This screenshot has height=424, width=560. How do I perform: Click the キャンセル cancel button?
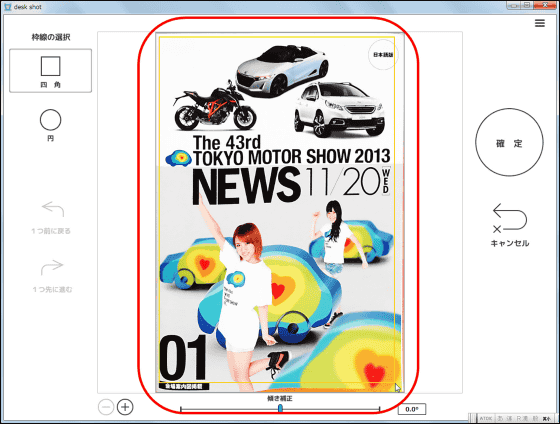(x=510, y=225)
